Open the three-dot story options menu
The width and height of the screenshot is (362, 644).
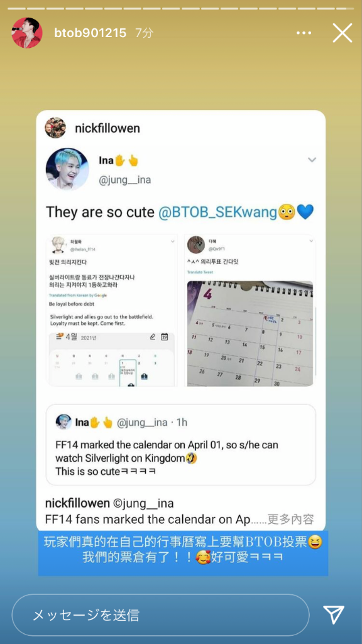click(x=304, y=33)
